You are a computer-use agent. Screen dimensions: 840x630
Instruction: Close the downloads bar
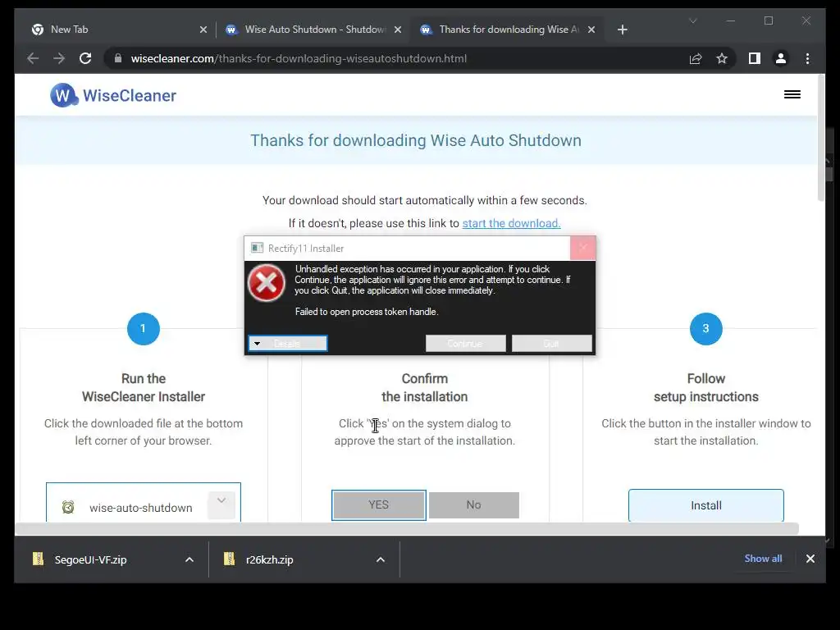point(810,559)
